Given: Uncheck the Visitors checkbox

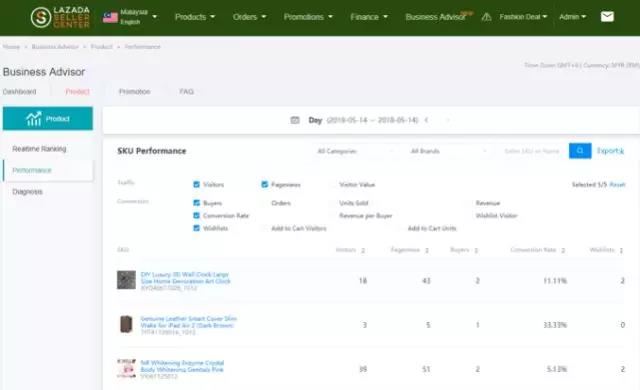Looking at the screenshot, I should tap(196, 184).
